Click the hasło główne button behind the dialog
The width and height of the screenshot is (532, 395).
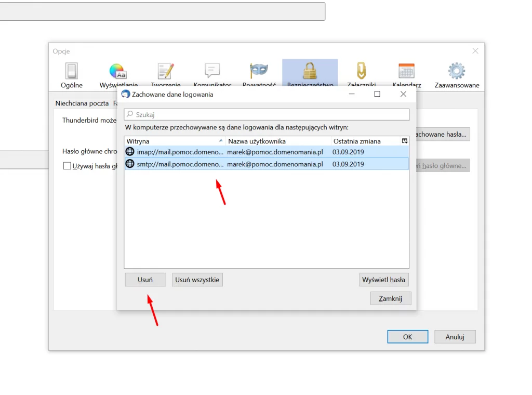pos(443,166)
